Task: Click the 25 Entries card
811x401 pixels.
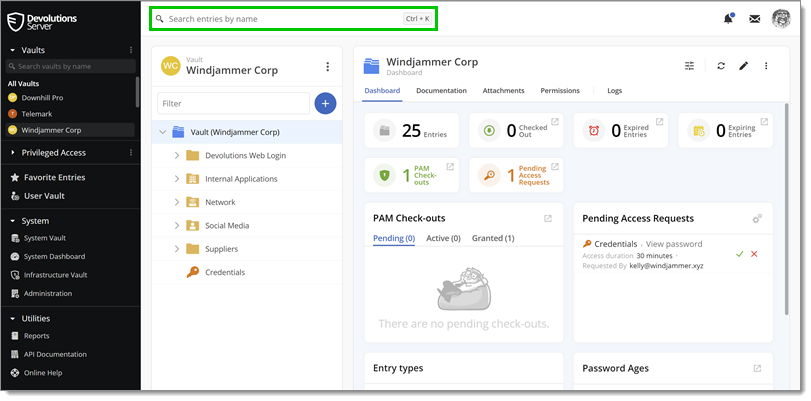Action: tap(412, 130)
